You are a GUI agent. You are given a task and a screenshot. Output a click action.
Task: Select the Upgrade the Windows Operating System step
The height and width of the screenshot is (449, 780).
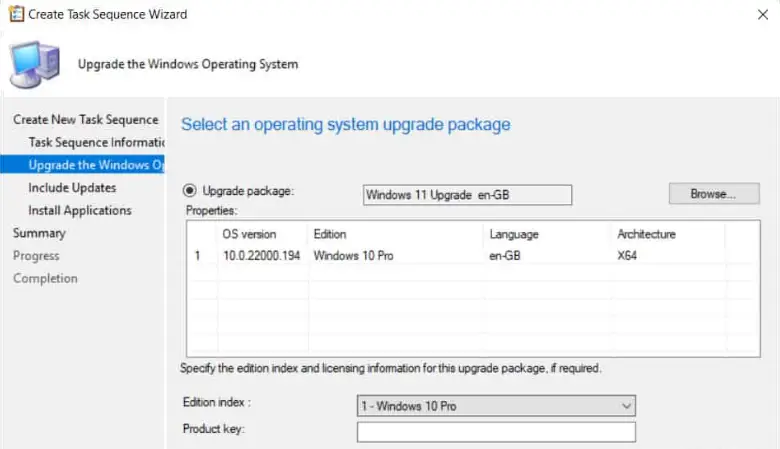(x=96, y=165)
